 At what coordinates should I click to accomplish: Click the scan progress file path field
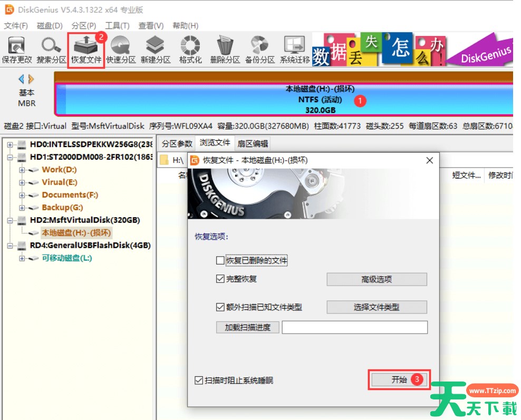point(354,327)
